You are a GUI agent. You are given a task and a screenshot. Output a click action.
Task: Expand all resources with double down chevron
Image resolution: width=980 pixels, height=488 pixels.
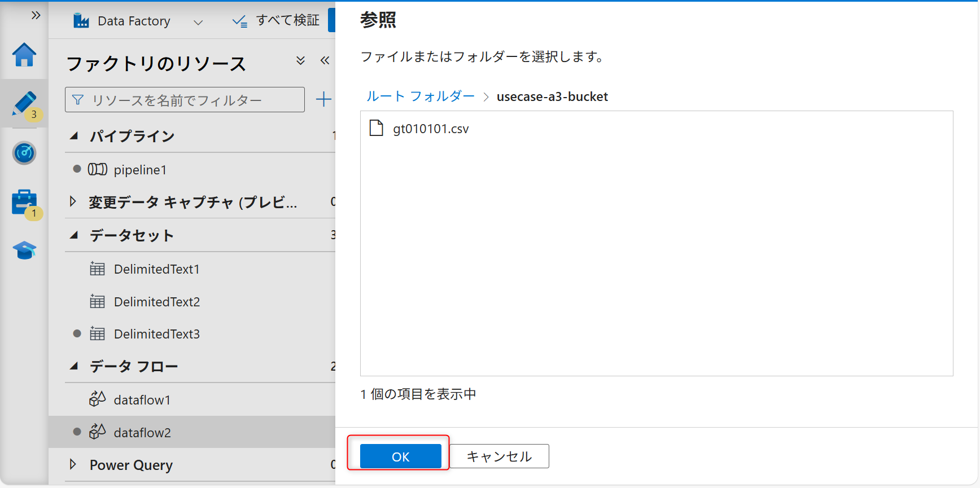tap(300, 61)
